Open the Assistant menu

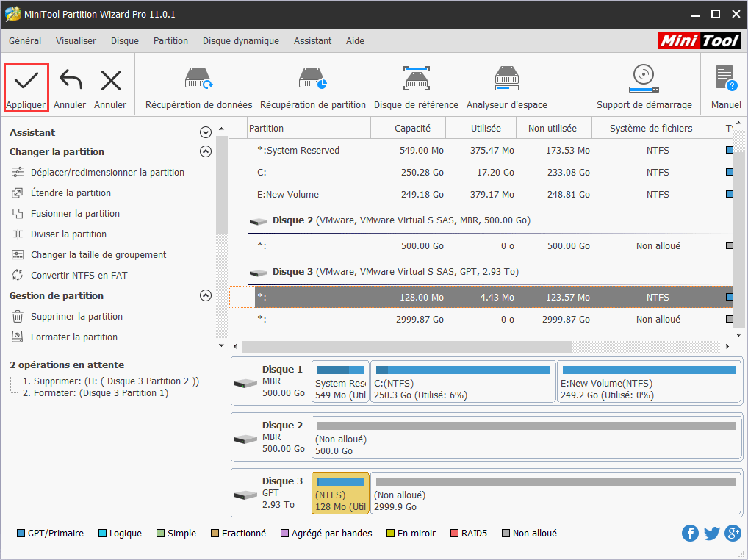point(312,41)
